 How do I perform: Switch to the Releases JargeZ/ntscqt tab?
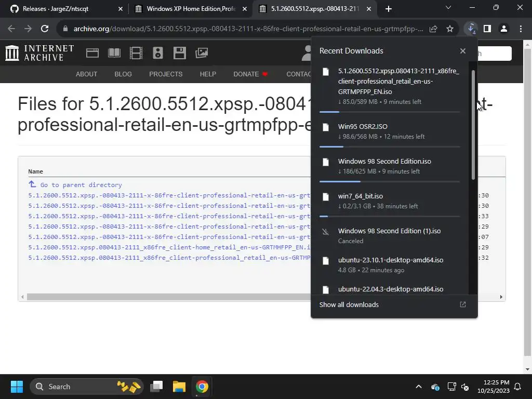67,9
